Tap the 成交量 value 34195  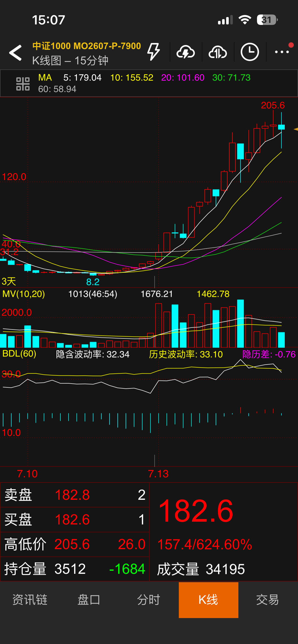click(x=225, y=569)
